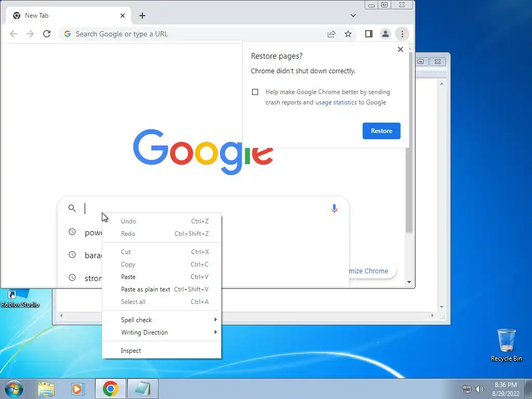Image resolution: width=532 pixels, height=399 pixels.
Task: Expand the Writing Direction submenu
Action: click(x=162, y=332)
